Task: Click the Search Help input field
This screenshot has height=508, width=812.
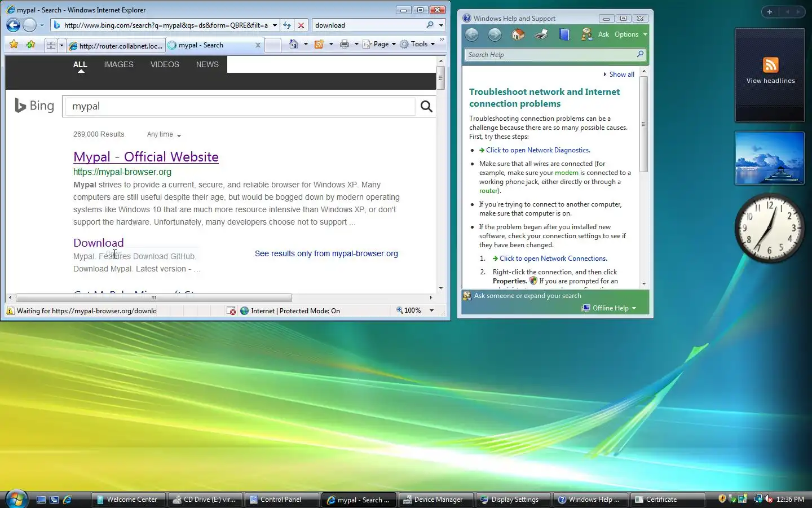Action: point(550,55)
